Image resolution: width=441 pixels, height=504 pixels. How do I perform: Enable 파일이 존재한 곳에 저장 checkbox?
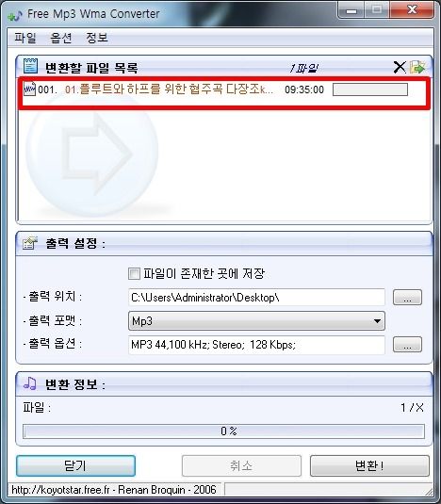[x=134, y=274]
